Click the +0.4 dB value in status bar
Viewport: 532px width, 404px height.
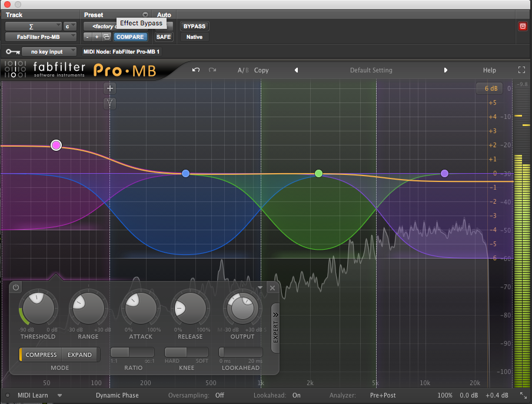[x=497, y=395]
